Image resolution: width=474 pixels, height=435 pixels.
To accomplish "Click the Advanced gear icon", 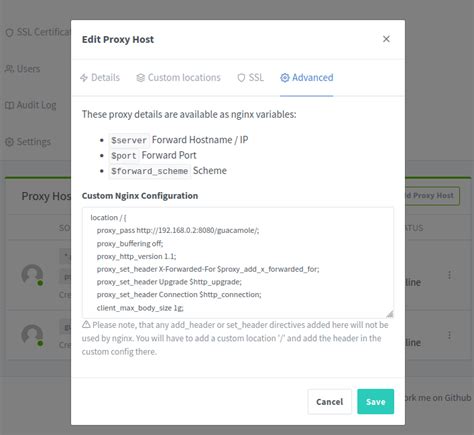I will coord(285,78).
